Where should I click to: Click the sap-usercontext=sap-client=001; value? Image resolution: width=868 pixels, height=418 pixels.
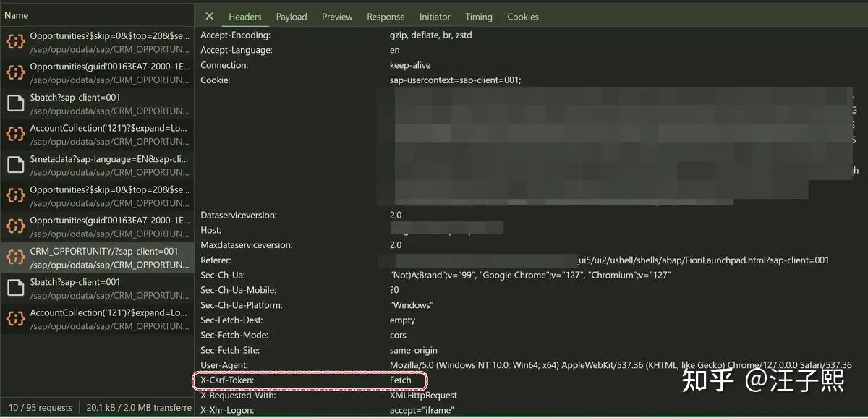455,80
